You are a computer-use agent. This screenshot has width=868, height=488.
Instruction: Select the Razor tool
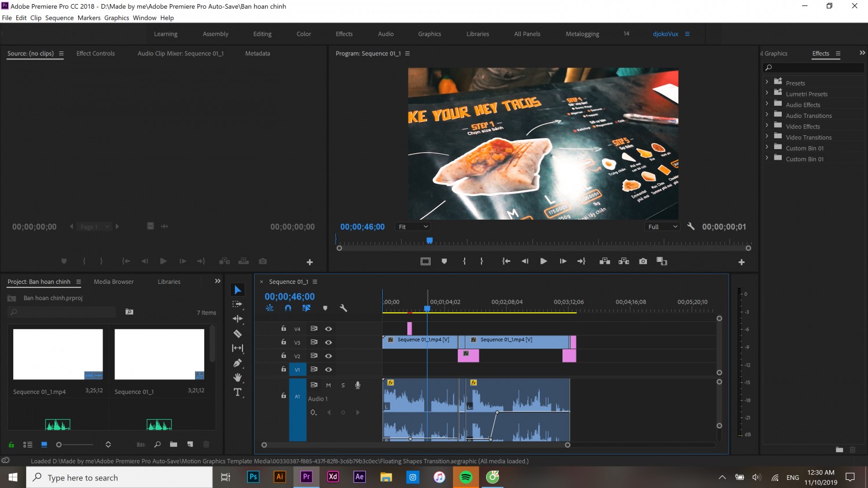tap(237, 334)
